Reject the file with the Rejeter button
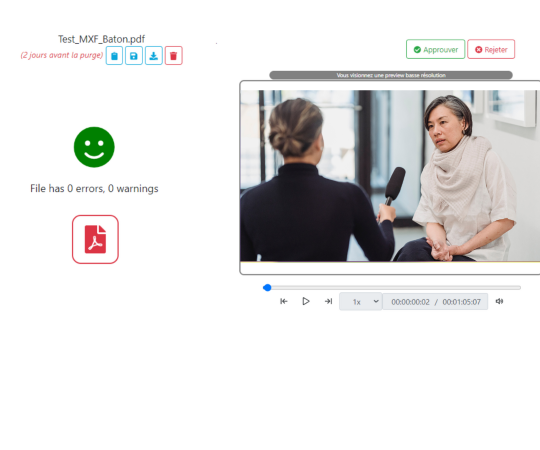 491,49
